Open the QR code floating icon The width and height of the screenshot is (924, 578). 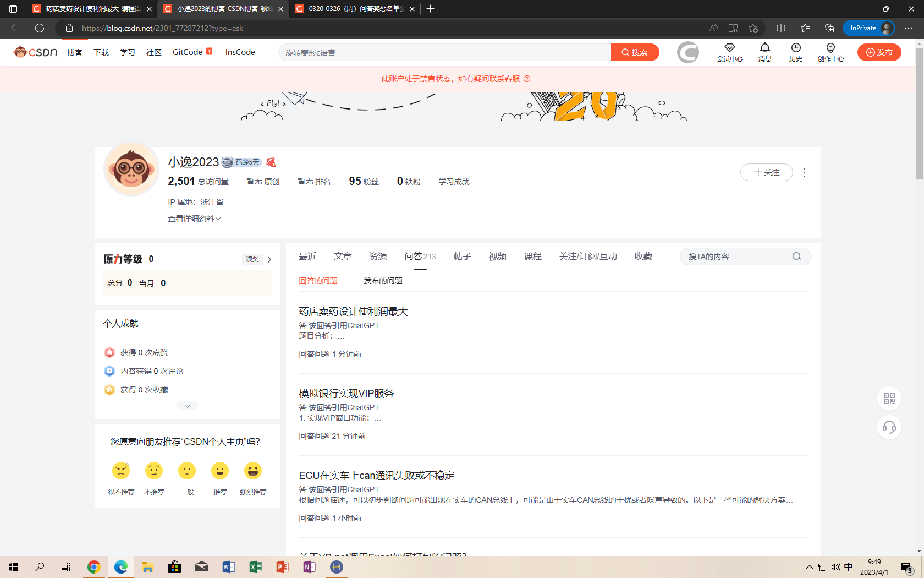(889, 399)
